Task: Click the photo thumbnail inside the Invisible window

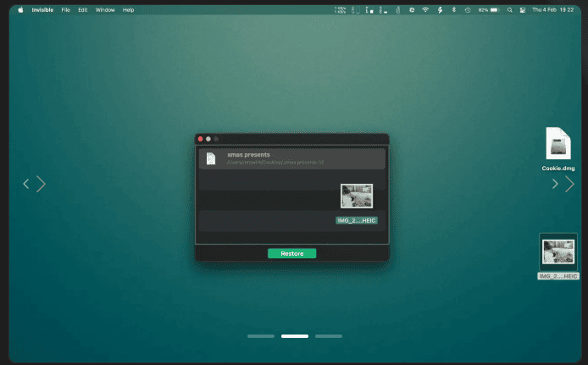Action: click(357, 196)
